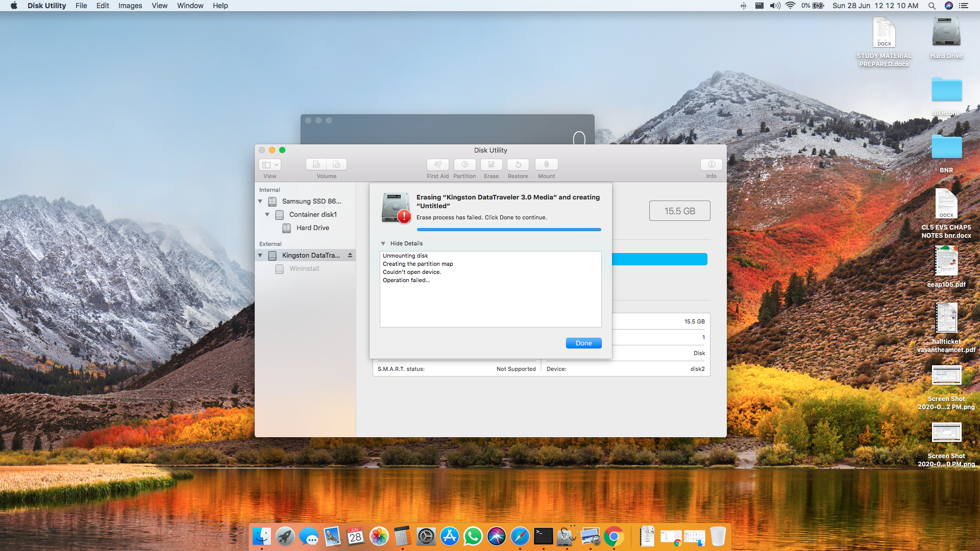
Task: Collapse the Kingston DataTraveler tree row
Action: (x=260, y=256)
